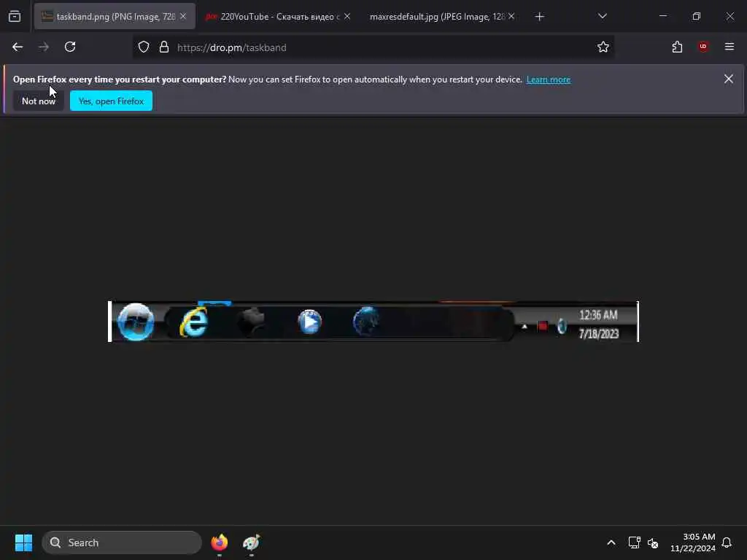Click the taskbar Search box
Viewport: 747px width, 560px height.
coord(122,542)
